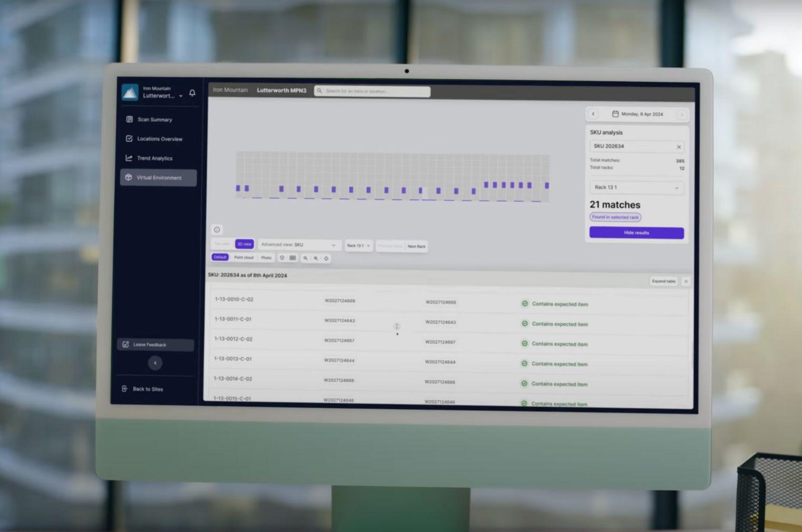The image size is (802, 532).
Task: Close the SKU results table
Action: coord(686,282)
